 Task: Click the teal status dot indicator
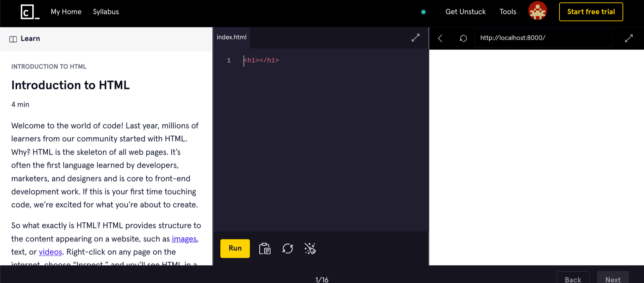click(423, 12)
